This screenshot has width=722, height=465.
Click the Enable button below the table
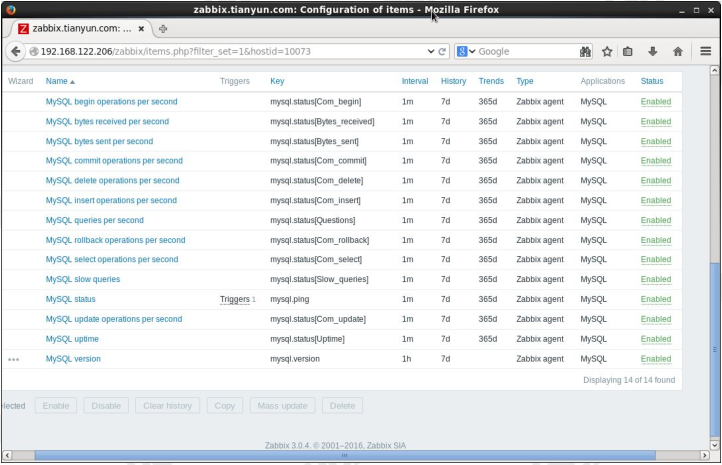pyautogui.click(x=56, y=406)
